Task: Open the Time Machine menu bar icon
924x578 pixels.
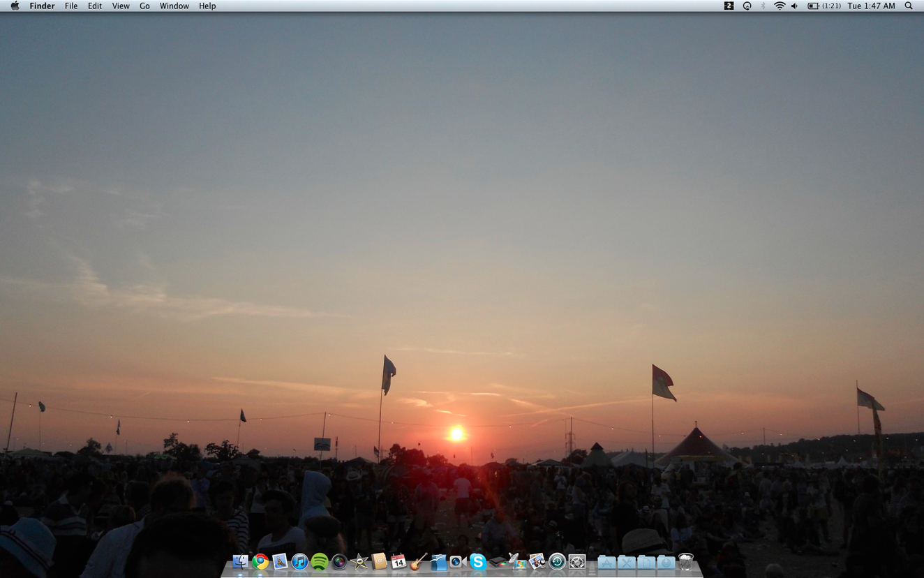Action: 747,6
